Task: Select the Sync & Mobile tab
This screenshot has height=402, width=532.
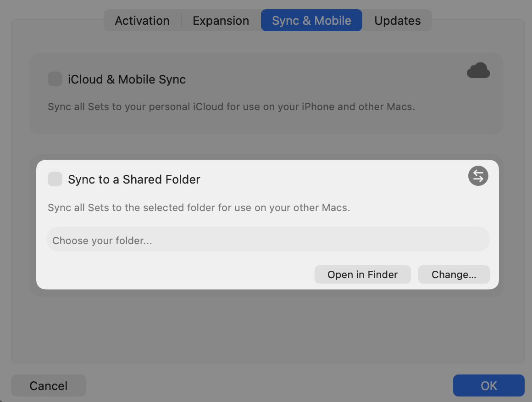Action: pos(311,21)
